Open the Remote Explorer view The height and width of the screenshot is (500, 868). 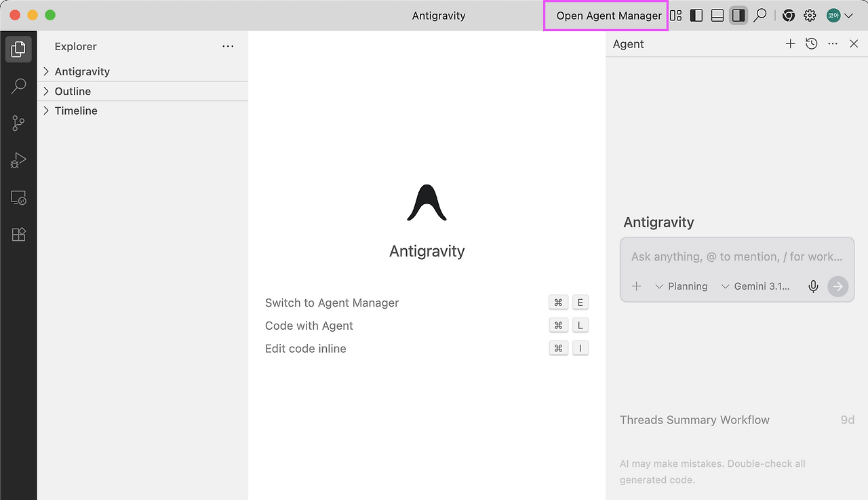tap(18, 198)
